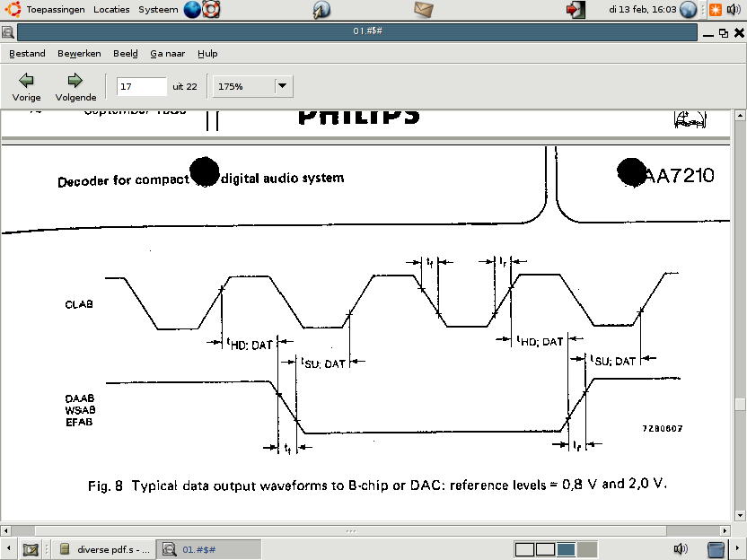
Task: Click the orange update notifier icon
Action: (716, 10)
